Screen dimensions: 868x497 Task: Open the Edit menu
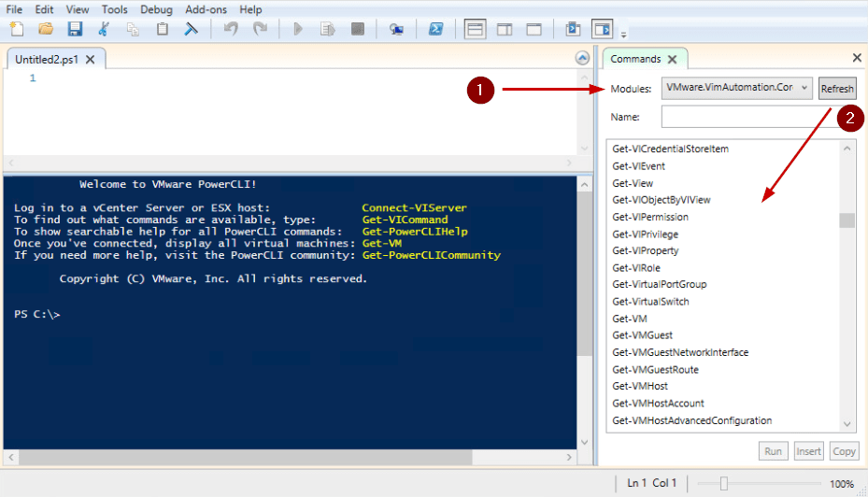pos(44,9)
